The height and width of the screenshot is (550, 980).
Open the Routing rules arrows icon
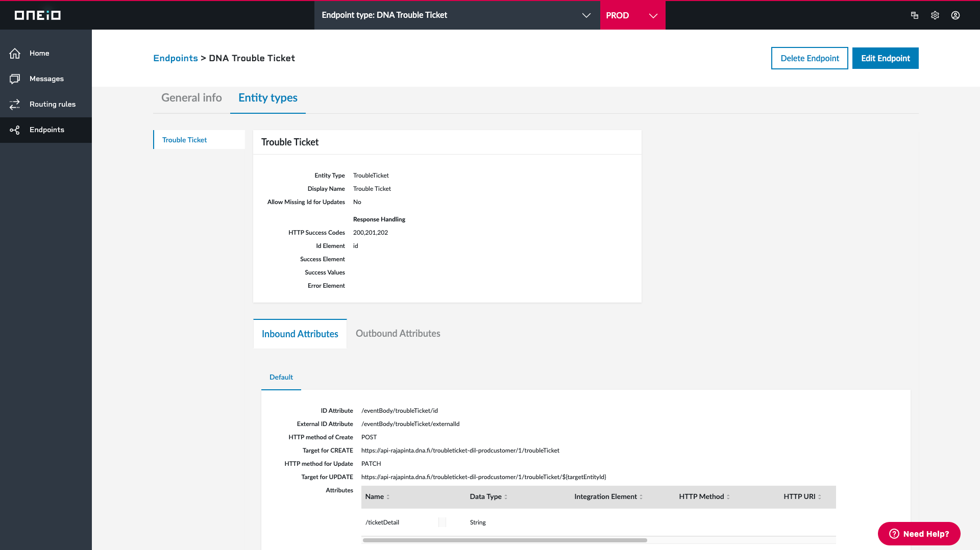[x=15, y=104]
